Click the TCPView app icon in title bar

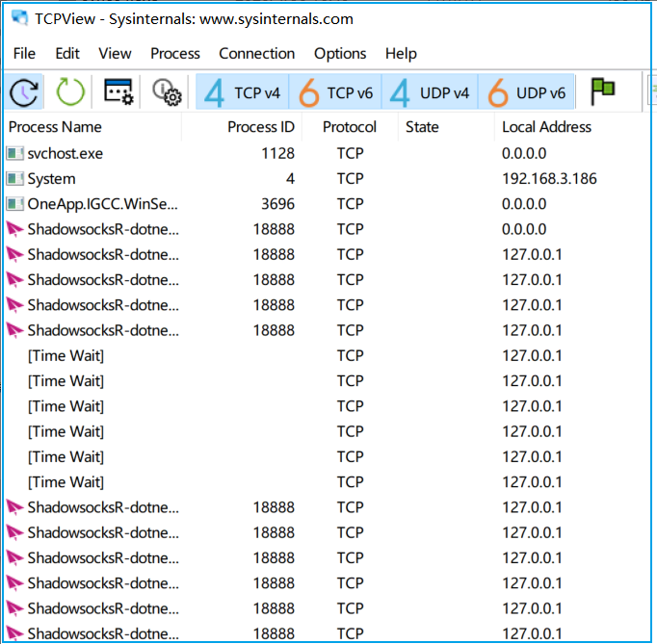[x=19, y=18]
